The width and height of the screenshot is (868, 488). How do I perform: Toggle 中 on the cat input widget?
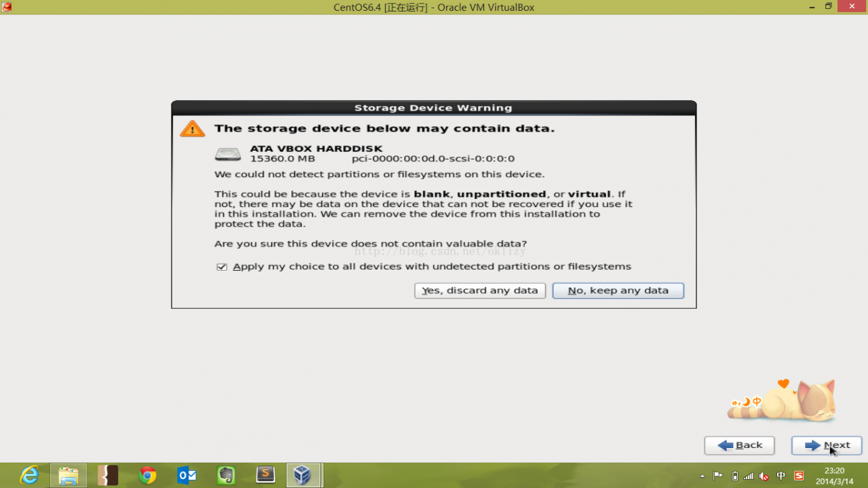(x=757, y=402)
